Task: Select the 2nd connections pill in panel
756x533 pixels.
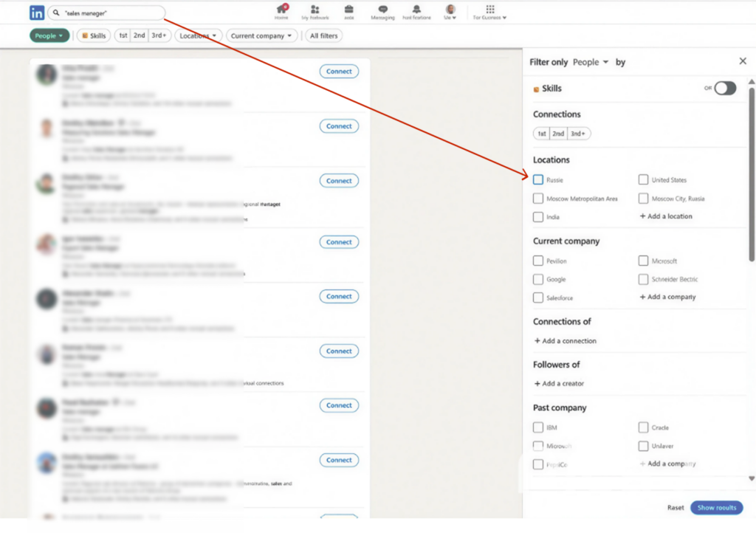Action: (x=558, y=134)
